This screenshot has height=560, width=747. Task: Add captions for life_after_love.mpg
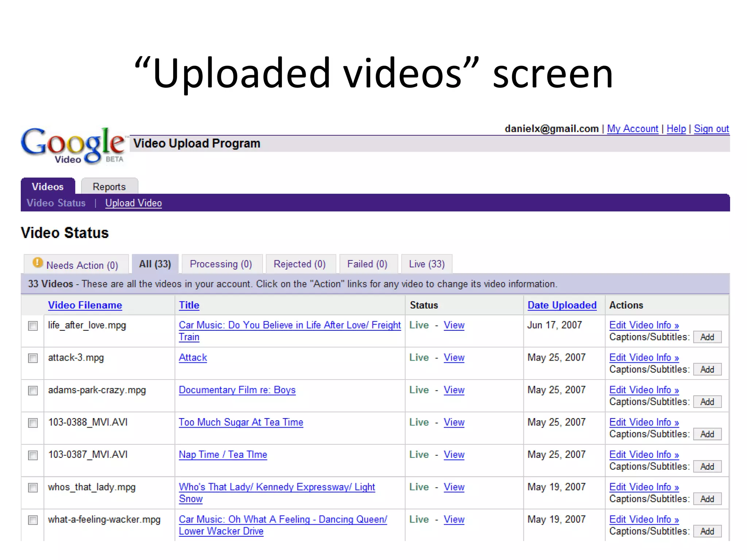707,337
